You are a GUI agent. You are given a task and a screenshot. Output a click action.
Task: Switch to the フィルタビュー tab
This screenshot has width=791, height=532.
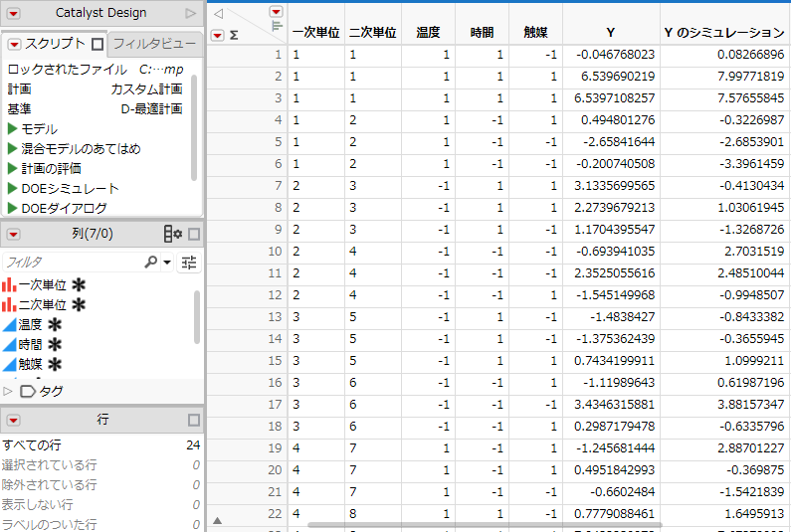tap(154, 44)
